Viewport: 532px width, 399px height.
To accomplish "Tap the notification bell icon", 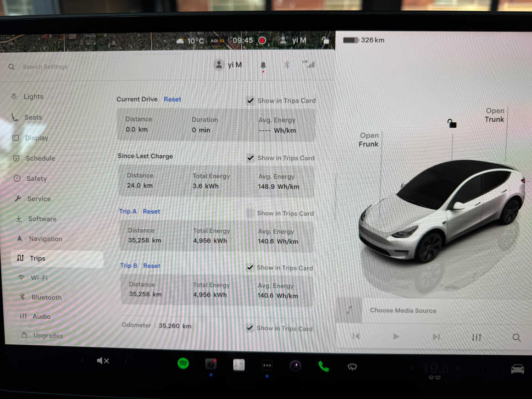I will pos(263,65).
